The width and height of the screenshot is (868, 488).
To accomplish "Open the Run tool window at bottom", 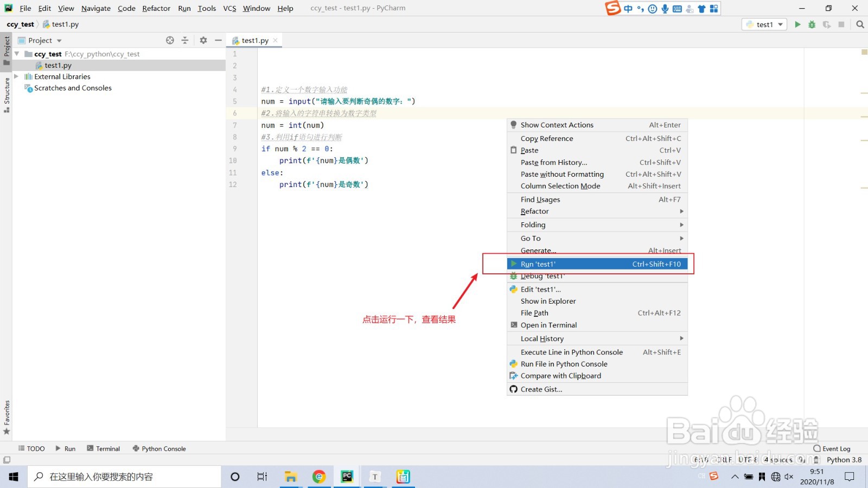I will coord(65,448).
